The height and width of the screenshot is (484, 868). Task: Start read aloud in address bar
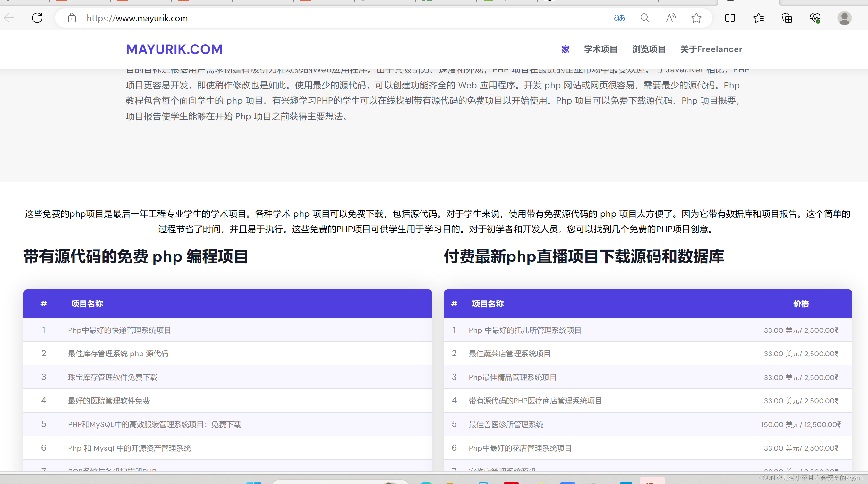(x=670, y=18)
